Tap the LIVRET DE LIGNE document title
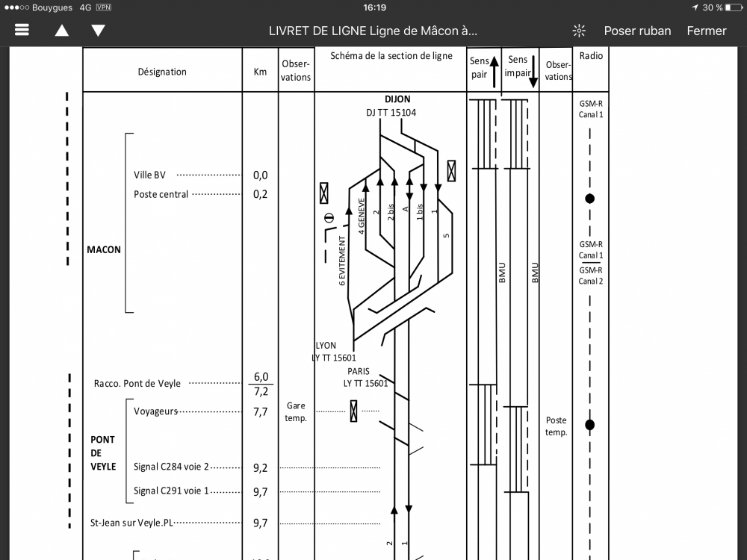This screenshot has width=747, height=560. 372,31
